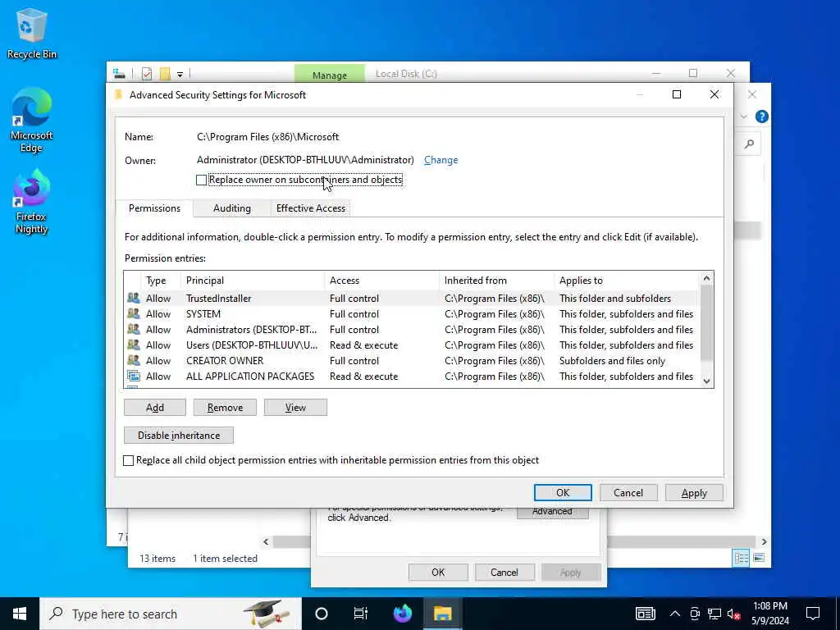Open the quick access toolbar customize dropdown
The width and height of the screenshot is (840, 630).
pos(180,75)
